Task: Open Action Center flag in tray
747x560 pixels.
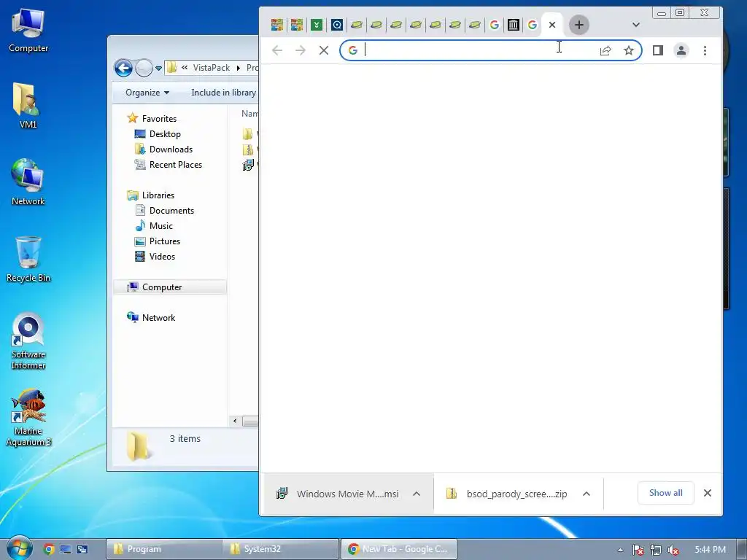Action: tap(638, 550)
